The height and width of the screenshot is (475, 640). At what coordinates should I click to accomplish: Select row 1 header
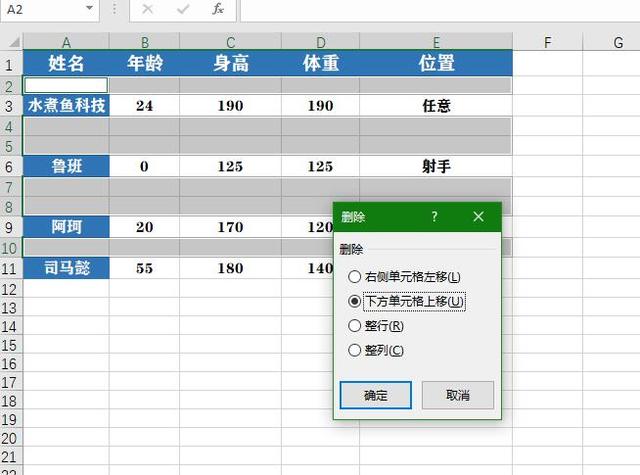(x=9, y=64)
